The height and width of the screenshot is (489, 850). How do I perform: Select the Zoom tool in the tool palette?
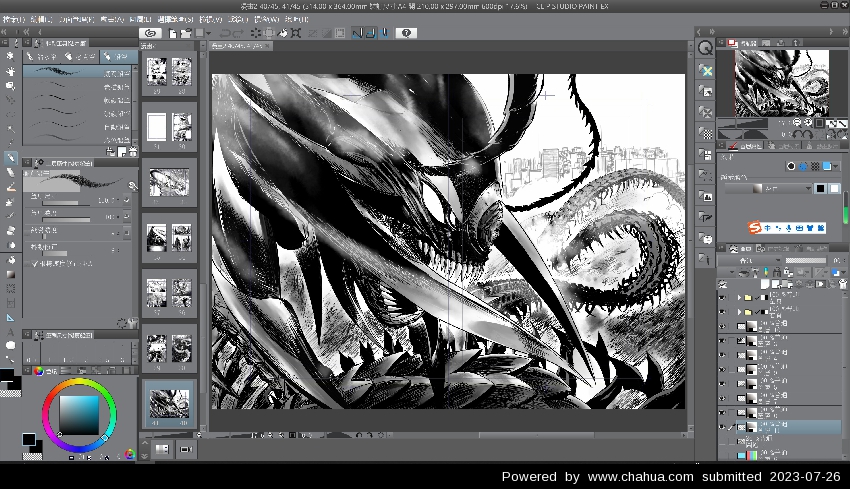pos(10,56)
